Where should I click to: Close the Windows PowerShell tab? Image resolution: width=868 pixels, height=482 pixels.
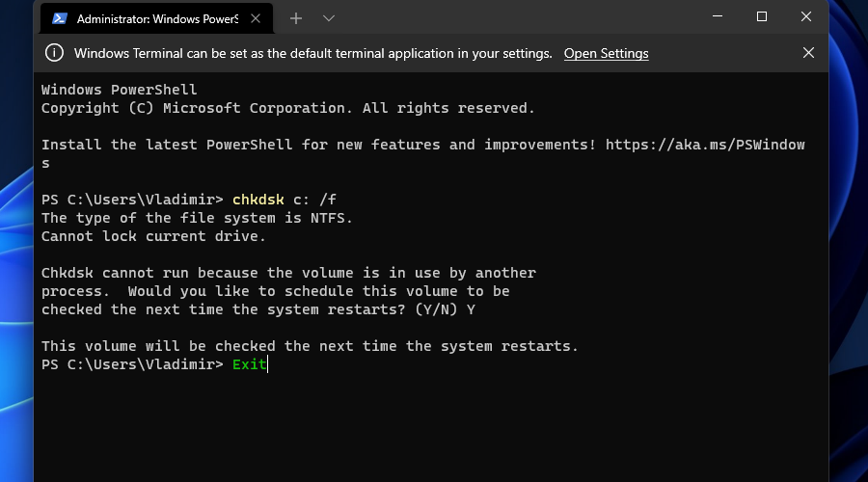coord(256,18)
